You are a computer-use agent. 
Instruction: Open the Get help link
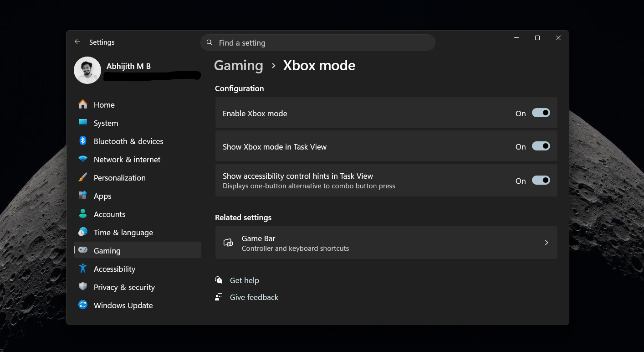244,280
